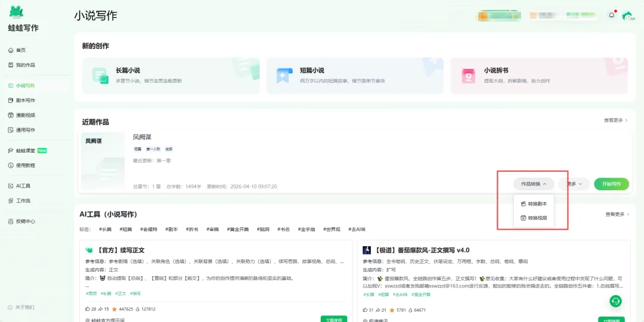Open 投稿中心 in the sidebar
Image resolution: width=644 pixels, height=322 pixels.
(x=21, y=221)
